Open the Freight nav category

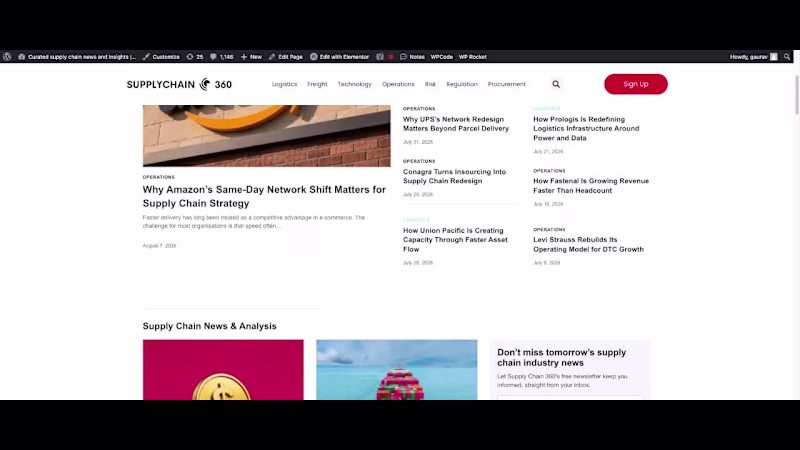317,84
